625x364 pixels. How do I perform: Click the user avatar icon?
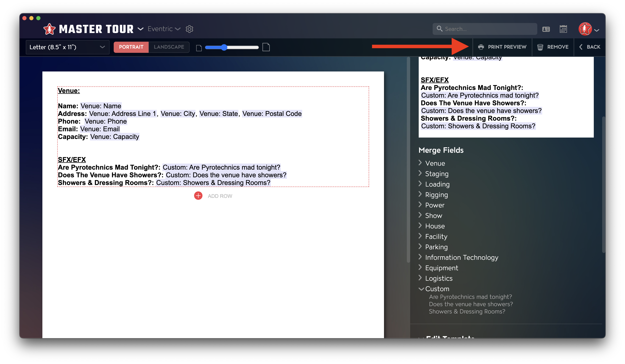pyautogui.click(x=585, y=29)
